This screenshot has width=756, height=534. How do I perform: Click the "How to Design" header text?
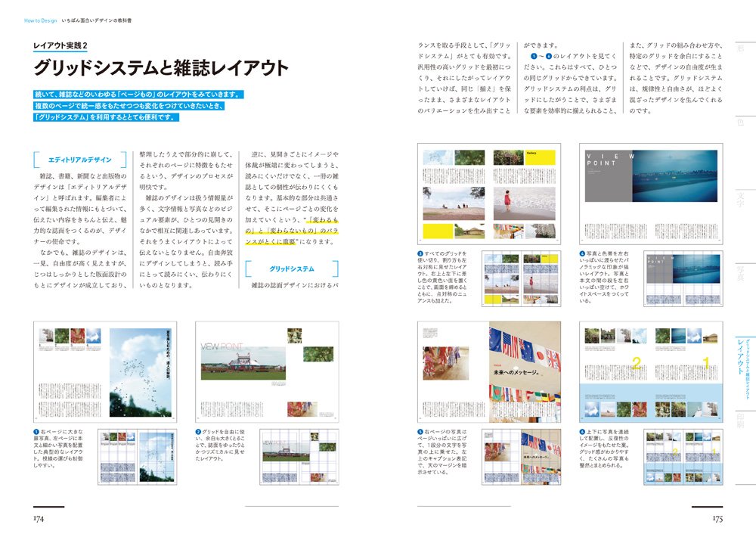coord(41,20)
